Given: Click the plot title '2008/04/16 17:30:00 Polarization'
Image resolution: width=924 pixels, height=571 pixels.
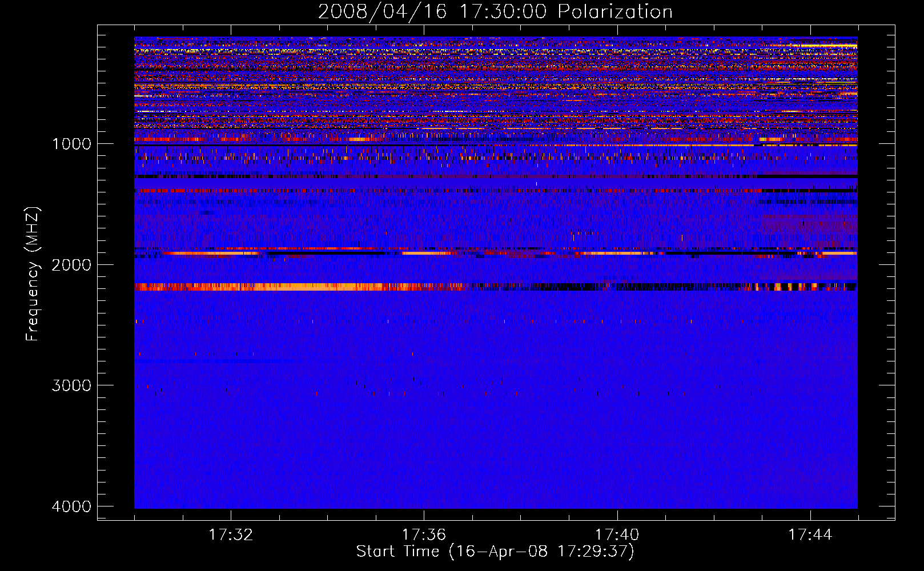Looking at the screenshot, I should click(x=495, y=12).
